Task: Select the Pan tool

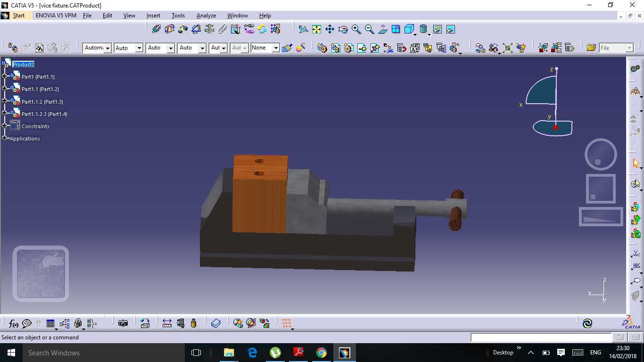Action: (330, 29)
